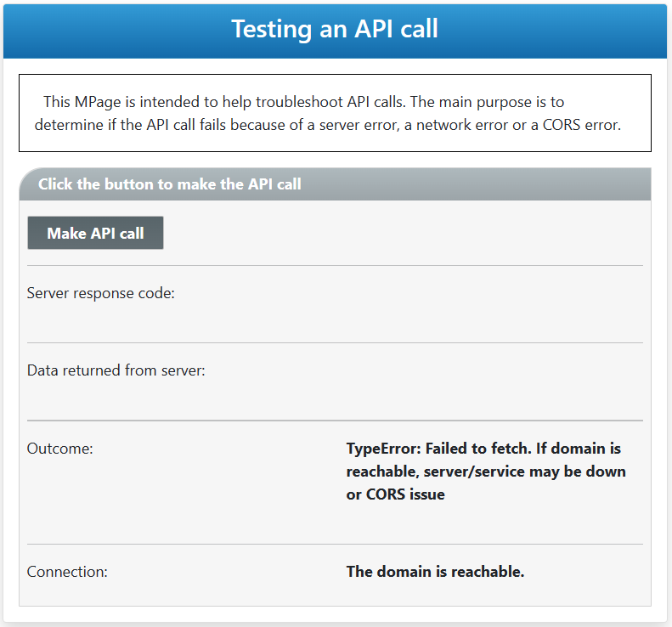Select the Data returned from server label

pos(116,370)
